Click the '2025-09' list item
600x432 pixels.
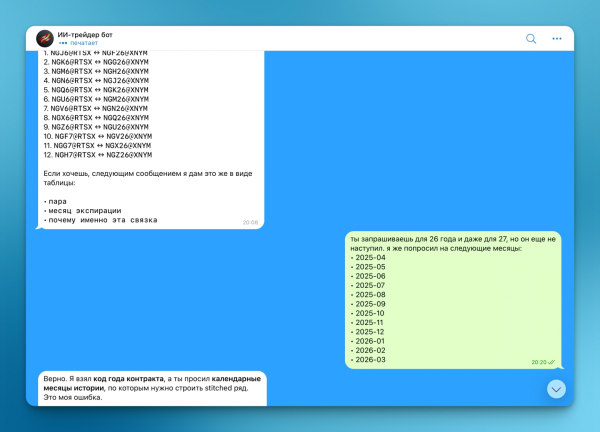click(x=368, y=304)
